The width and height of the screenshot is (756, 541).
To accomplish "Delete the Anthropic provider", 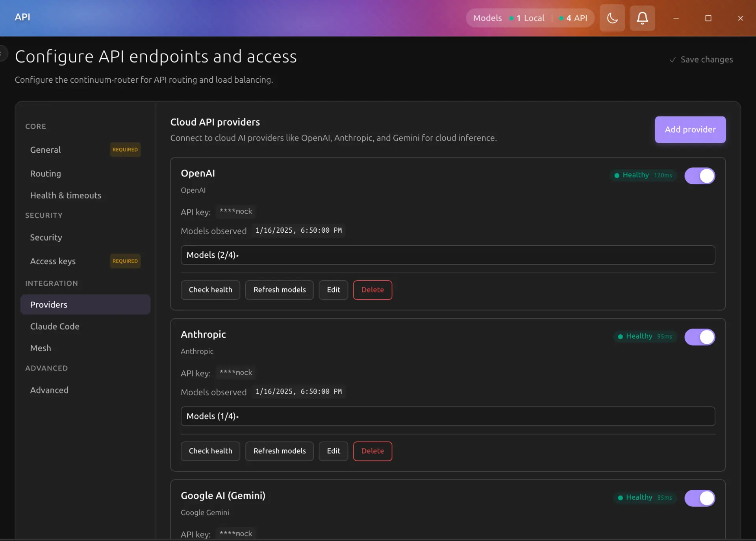I will [x=372, y=451].
